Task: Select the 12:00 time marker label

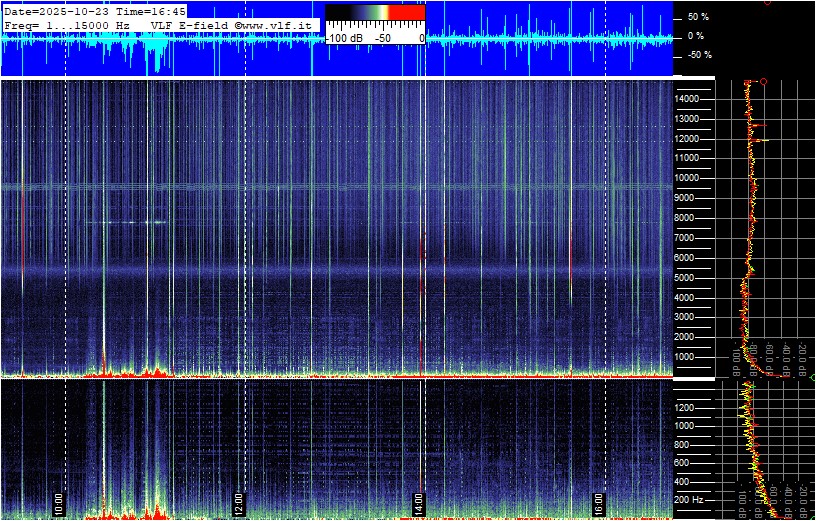Action: [238, 501]
